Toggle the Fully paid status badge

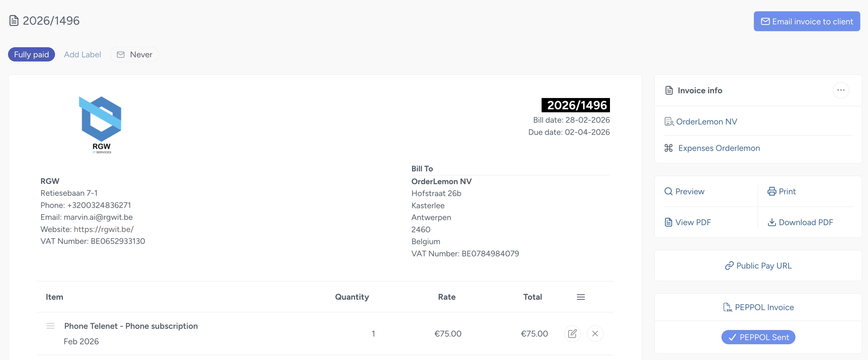point(31,54)
